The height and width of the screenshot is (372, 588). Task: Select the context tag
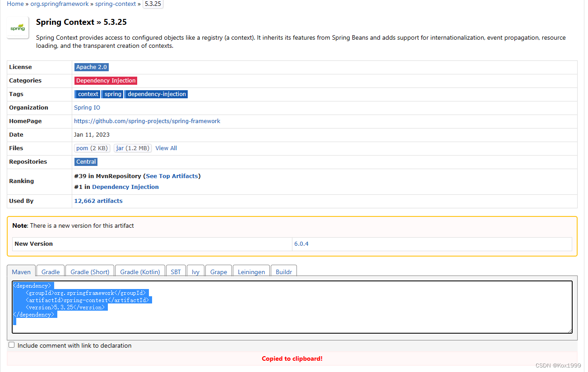pyautogui.click(x=88, y=94)
